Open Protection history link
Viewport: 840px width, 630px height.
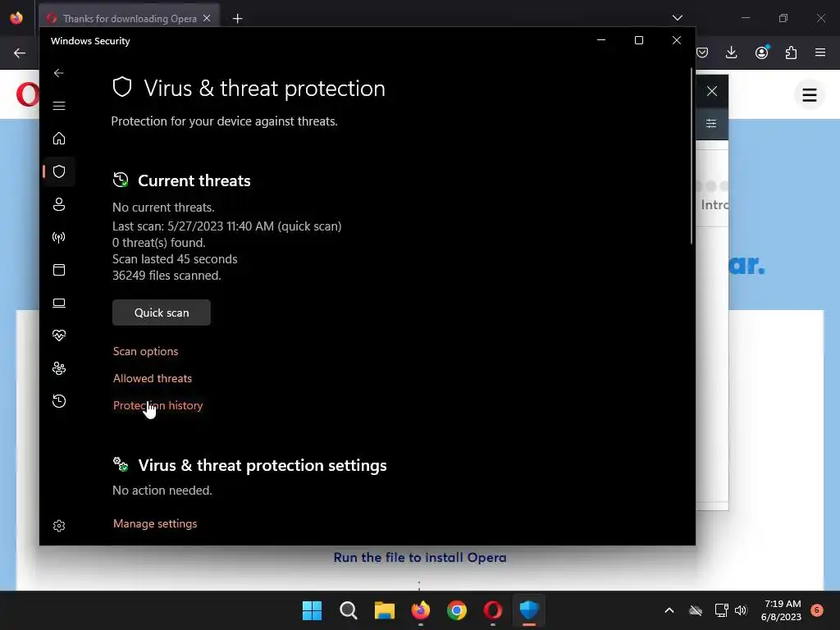pyautogui.click(x=158, y=405)
